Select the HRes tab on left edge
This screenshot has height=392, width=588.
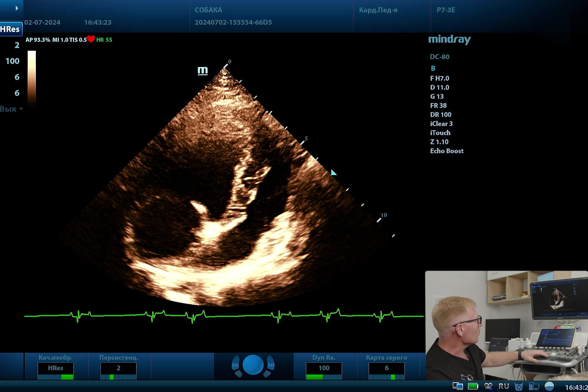click(x=11, y=29)
